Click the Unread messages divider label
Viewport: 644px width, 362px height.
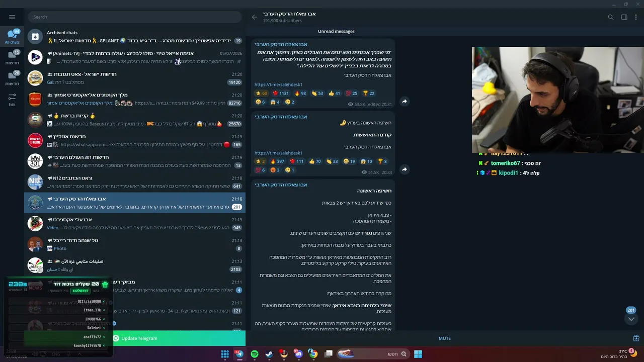click(336, 31)
